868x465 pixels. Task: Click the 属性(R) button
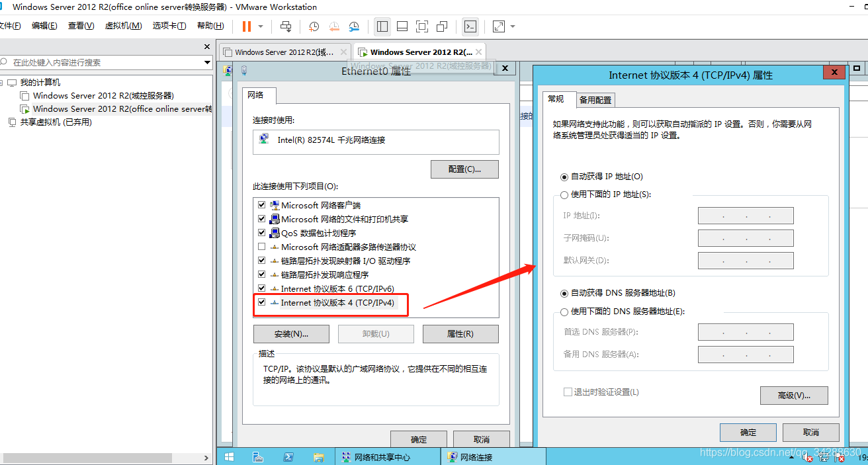(x=460, y=334)
